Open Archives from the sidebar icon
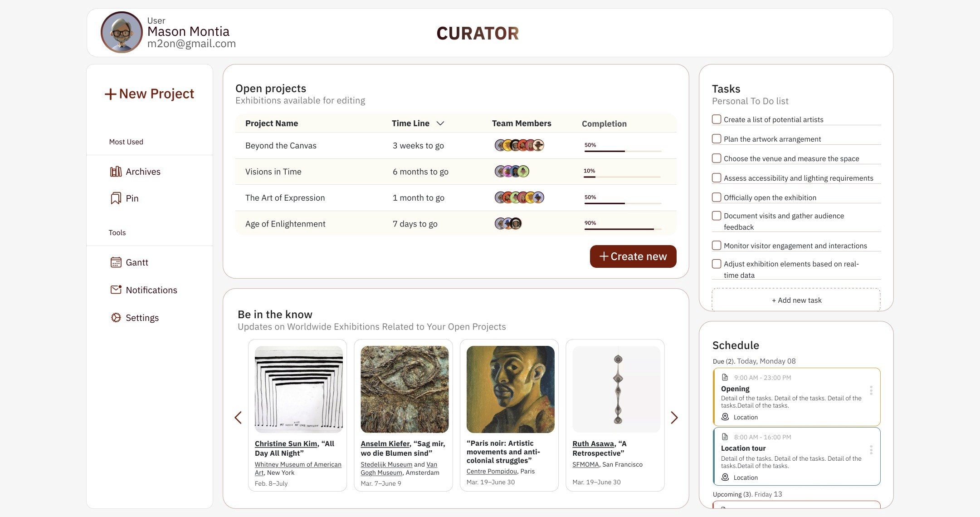 coord(116,172)
